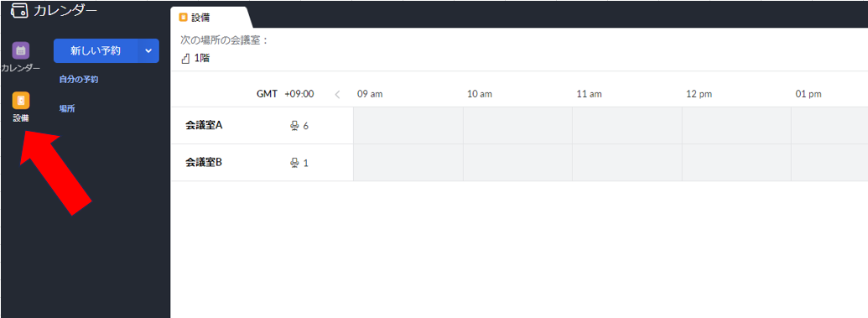Click the 09 am slot for 会議室A
Screen dimensions: 868x318
pyautogui.click(x=408, y=126)
